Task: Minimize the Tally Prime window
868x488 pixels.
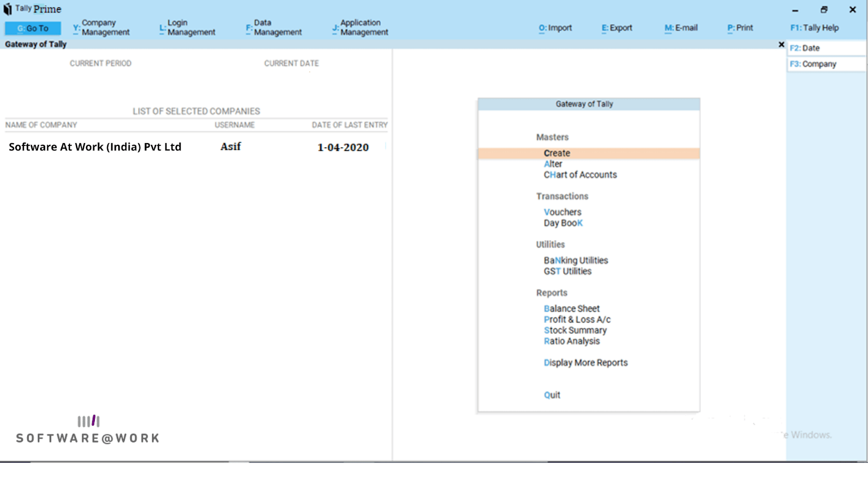Action: tap(795, 10)
